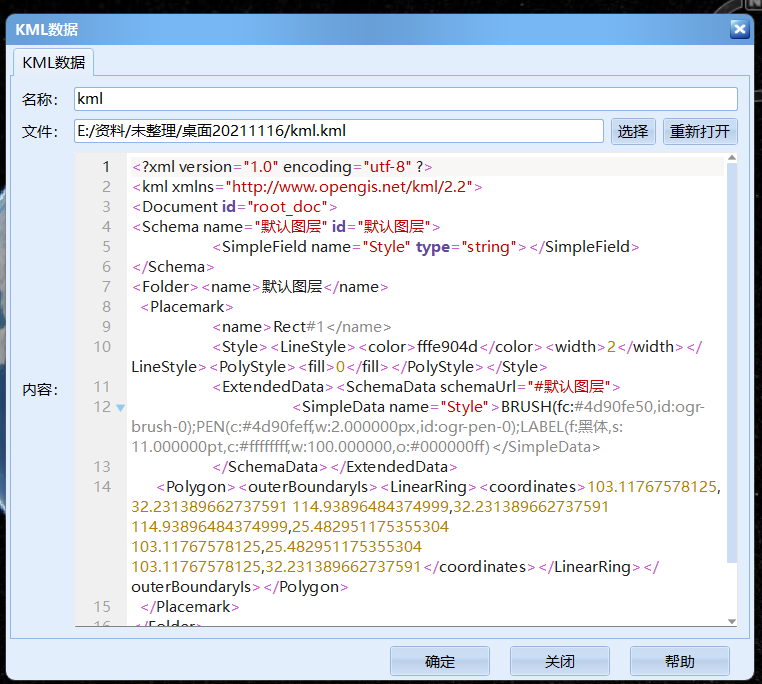
Task: Click the color value fffe904d in LineStyle
Action: coord(447,347)
